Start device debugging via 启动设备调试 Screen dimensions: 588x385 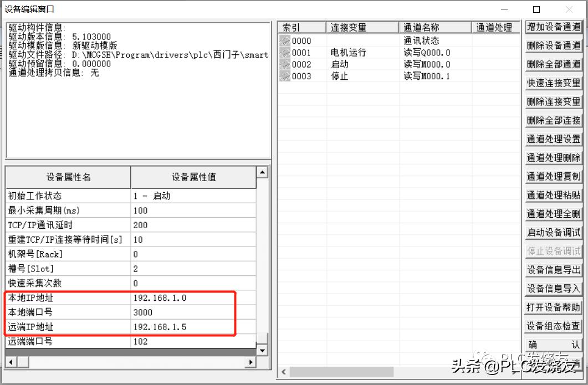(553, 233)
